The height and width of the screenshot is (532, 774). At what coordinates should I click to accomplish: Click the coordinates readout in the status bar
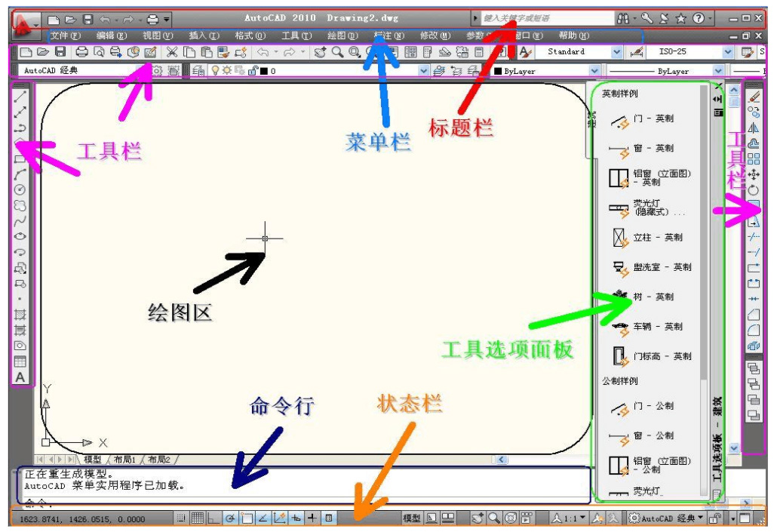coord(82,519)
